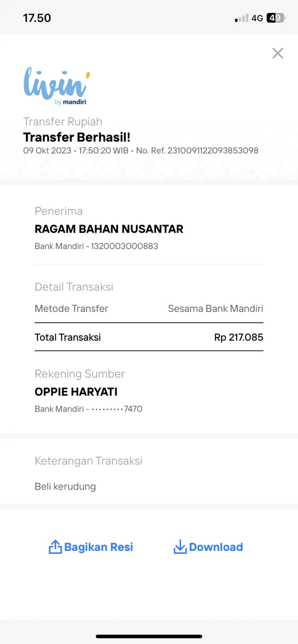Tap the download arrow icon
Screen dimensions: 298x644
180,547
